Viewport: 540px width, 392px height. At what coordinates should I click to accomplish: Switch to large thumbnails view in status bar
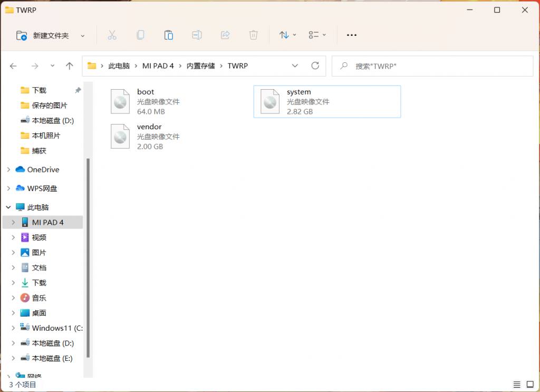point(529,385)
